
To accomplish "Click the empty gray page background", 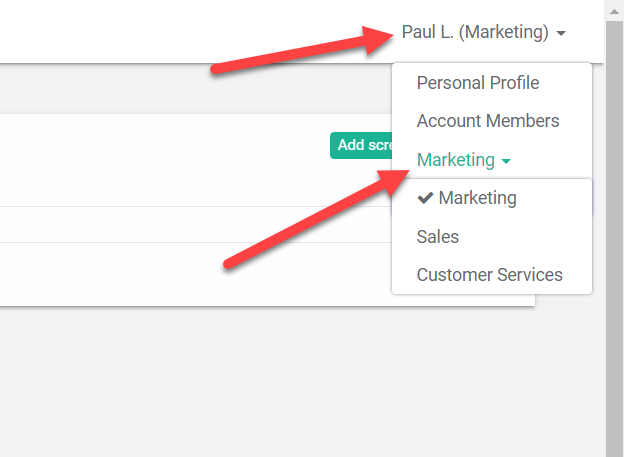I will coord(279,378).
